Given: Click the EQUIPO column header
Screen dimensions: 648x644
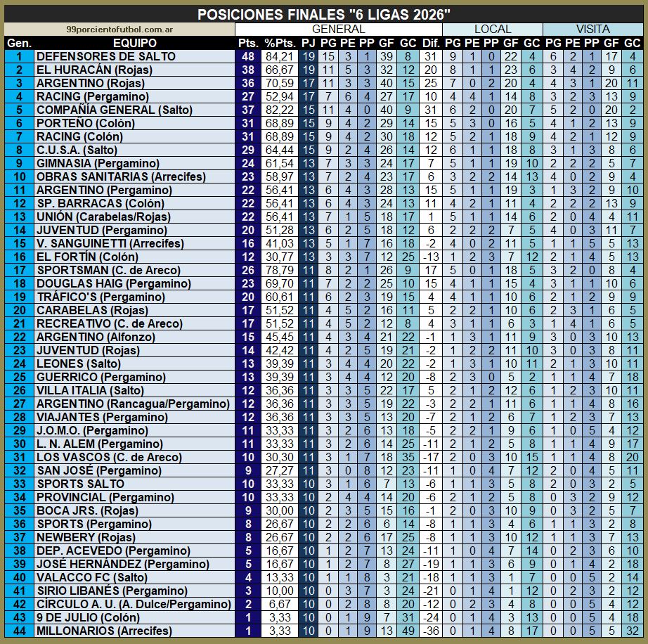Looking at the screenshot, I should 135,43.
